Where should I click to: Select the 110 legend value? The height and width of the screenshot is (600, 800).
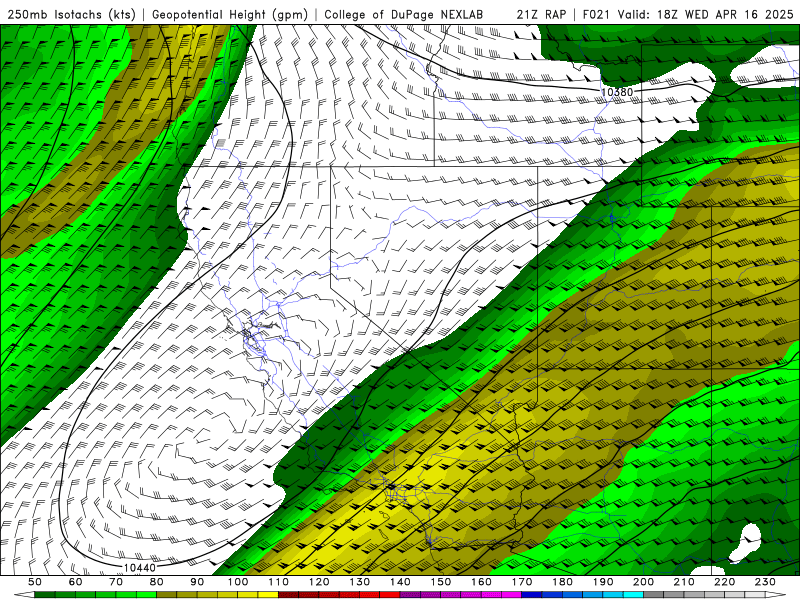[x=278, y=582]
